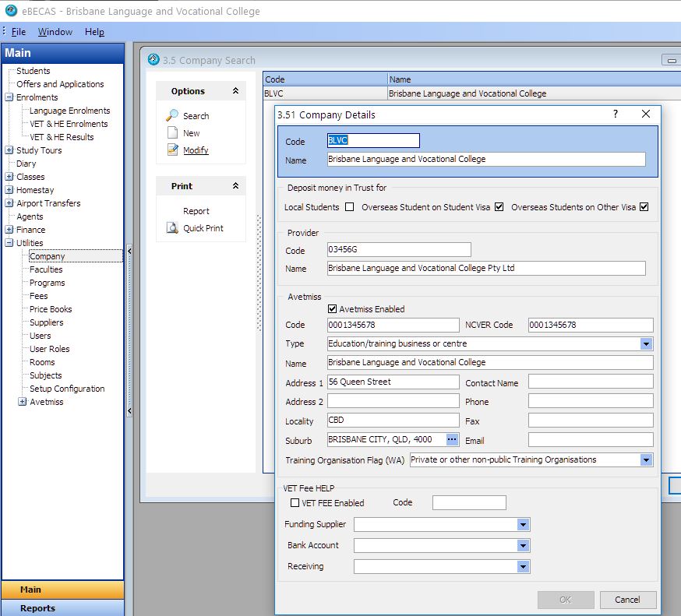Uncheck the Avetmiss Enabled checkbox

(x=333, y=309)
